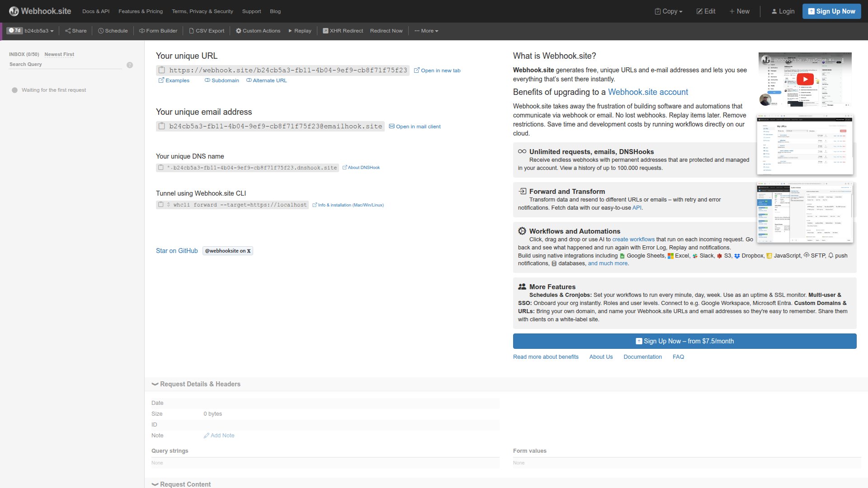868x488 pixels.
Task: Collapse the Request Content section
Action: [x=181, y=484]
